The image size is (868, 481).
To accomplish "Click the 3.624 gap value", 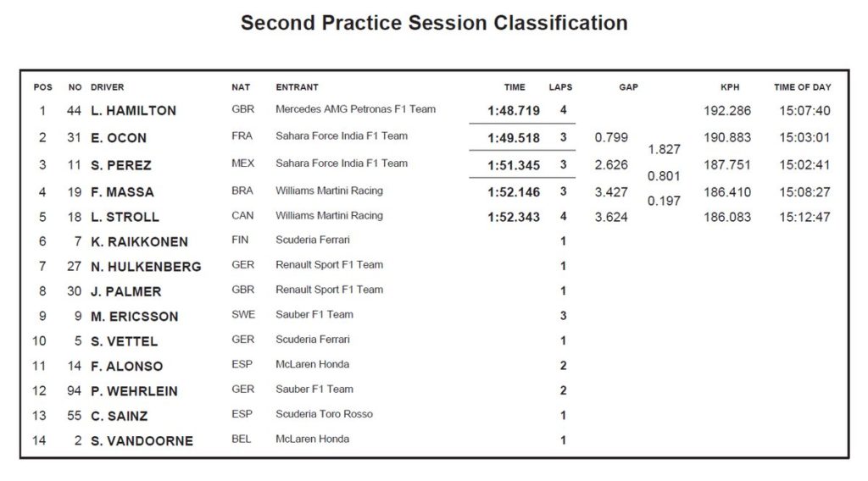I will [611, 218].
